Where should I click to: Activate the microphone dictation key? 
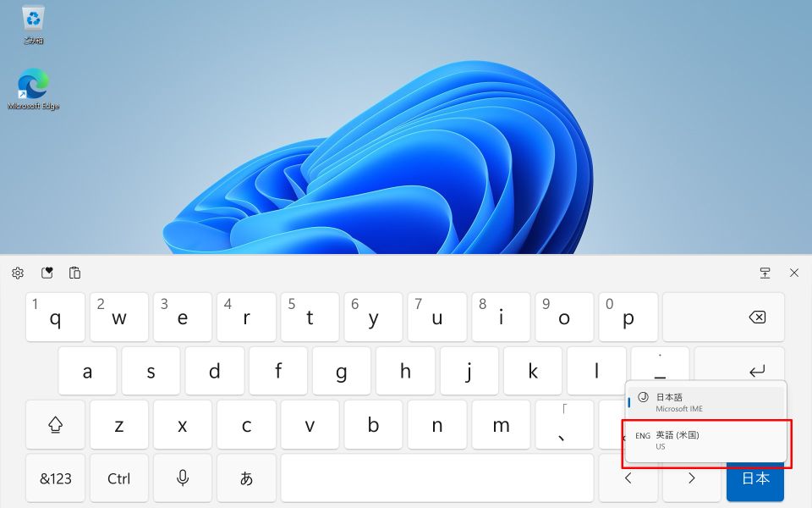[183, 478]
